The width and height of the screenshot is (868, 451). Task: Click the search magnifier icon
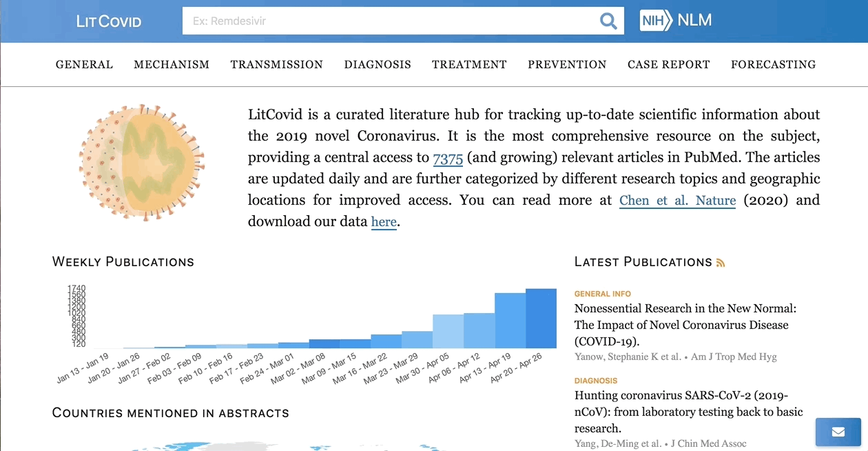click(608, 21)
